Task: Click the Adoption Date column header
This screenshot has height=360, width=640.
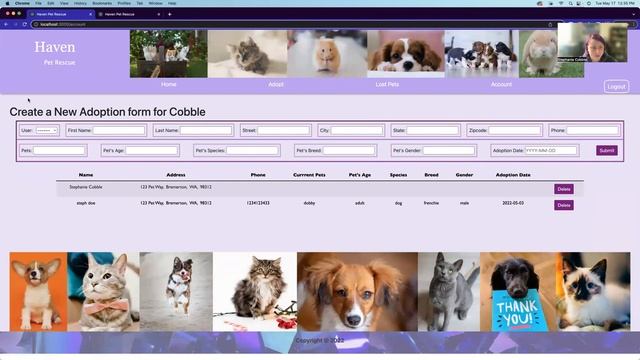Action: [x=513, y=175]
